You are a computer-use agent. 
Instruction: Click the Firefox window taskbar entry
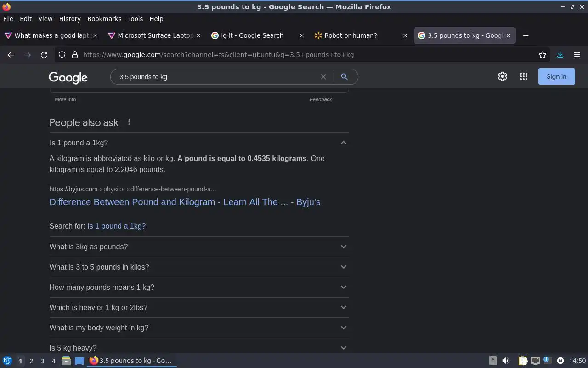[x=132, y=361]
